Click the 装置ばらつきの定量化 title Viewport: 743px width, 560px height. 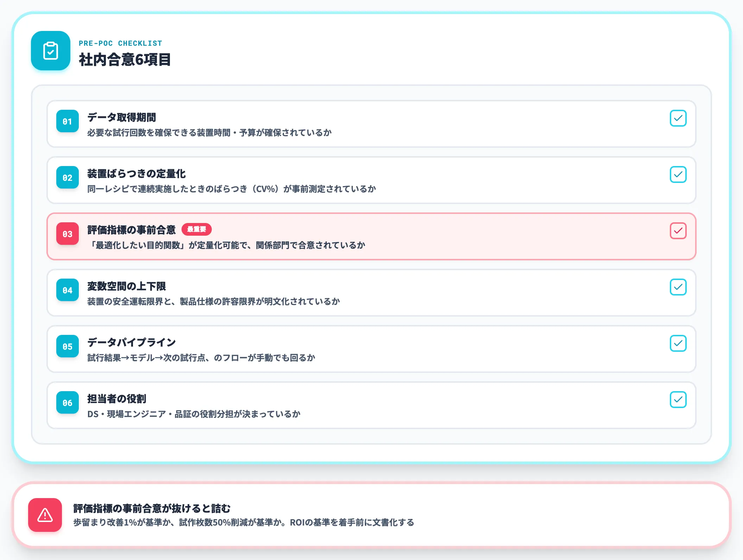tap(136, 173)
